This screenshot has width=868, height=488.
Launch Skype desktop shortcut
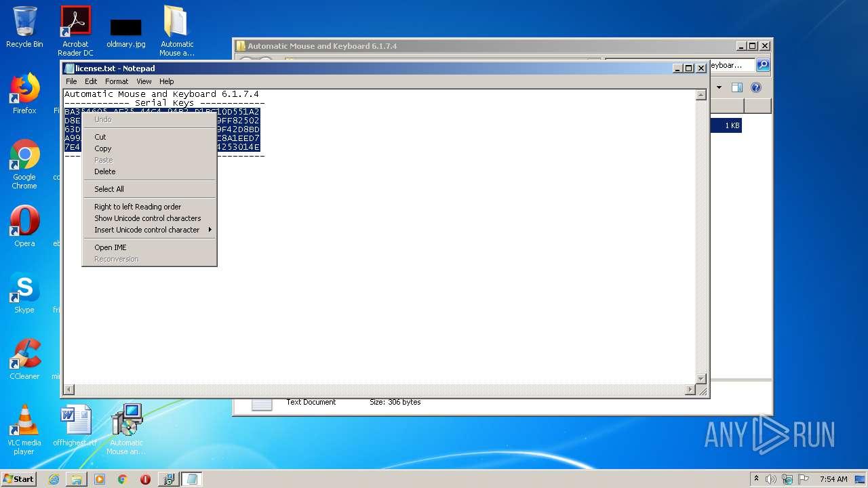[24, 293]
